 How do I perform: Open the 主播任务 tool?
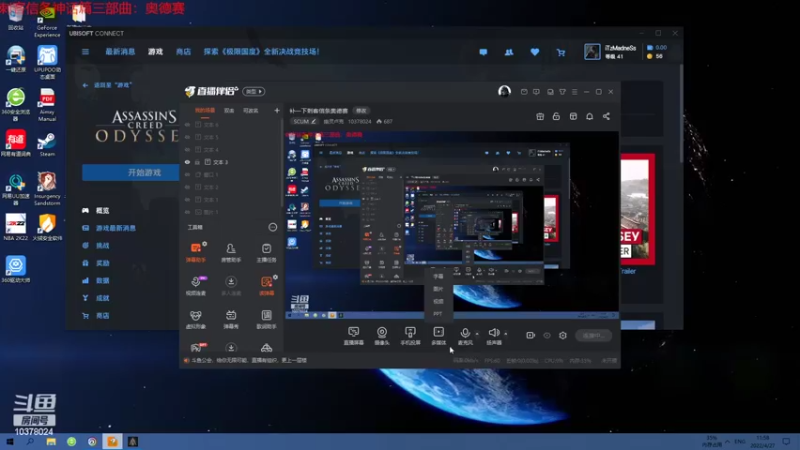click(x=266, y=252)
